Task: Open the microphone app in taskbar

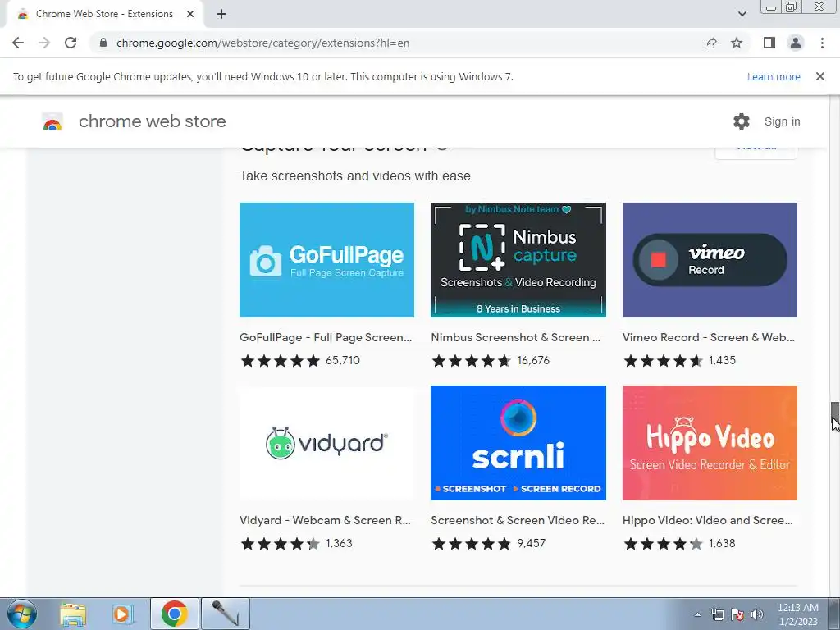Action: coord(225,614)
